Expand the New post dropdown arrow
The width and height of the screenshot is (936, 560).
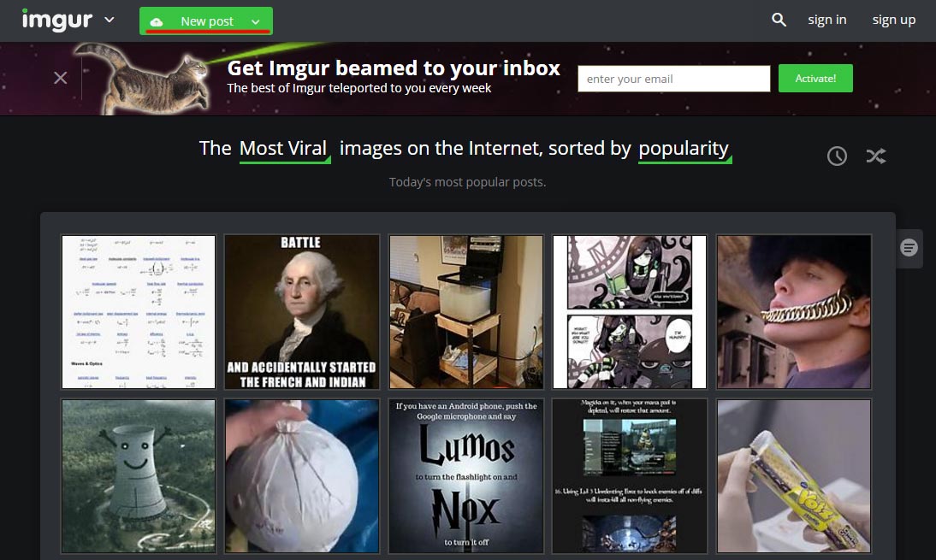(x=256, y=22)
